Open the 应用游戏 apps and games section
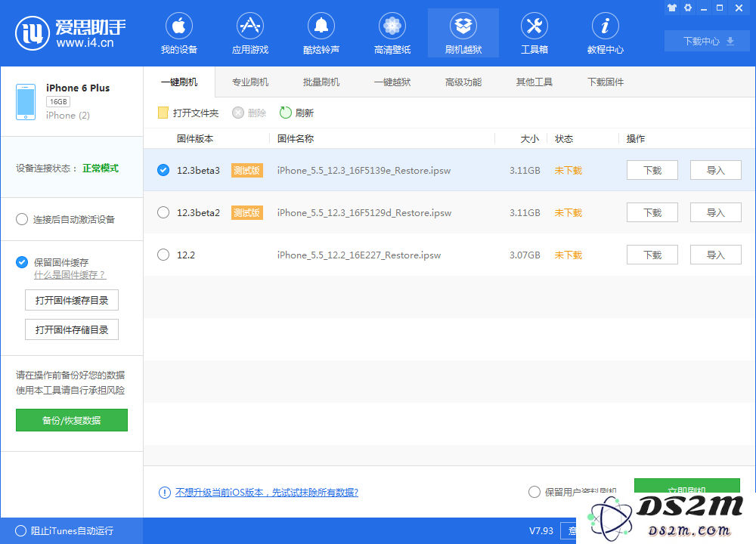Image resolution: width=756 pixels, height=544 pixels. tap(249, 34)
